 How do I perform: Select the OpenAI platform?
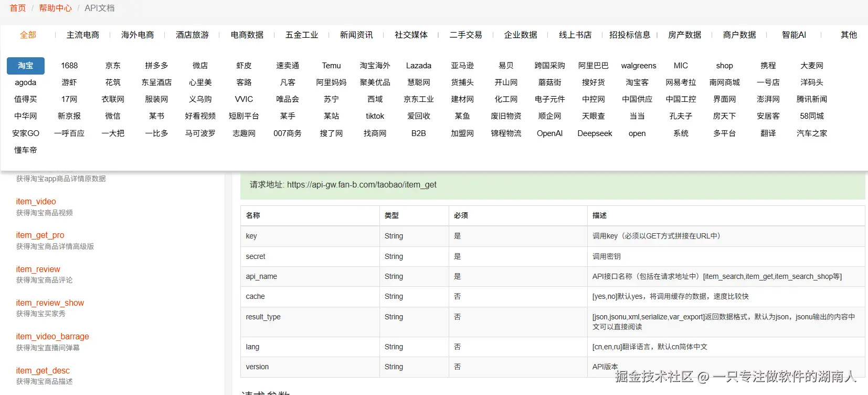(x=550, y=133)
